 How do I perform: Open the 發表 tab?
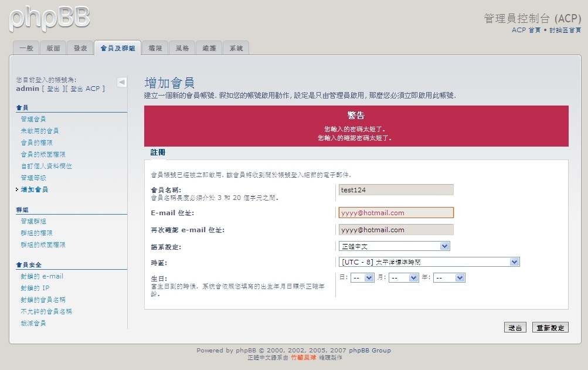coord(80,48)
